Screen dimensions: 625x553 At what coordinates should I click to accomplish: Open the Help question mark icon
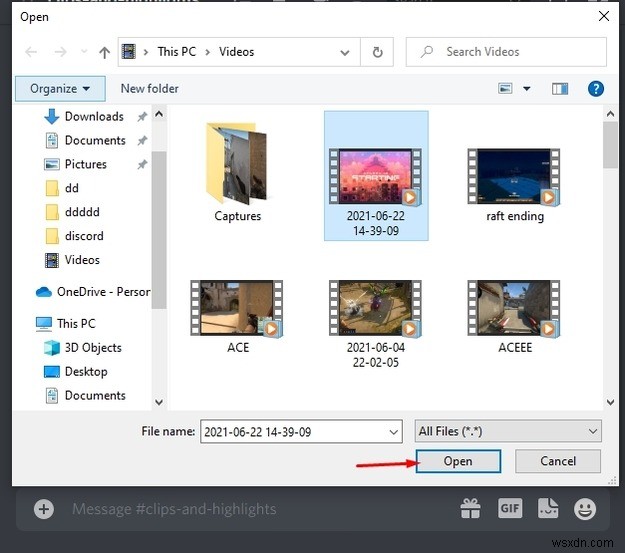coord(597,89)
